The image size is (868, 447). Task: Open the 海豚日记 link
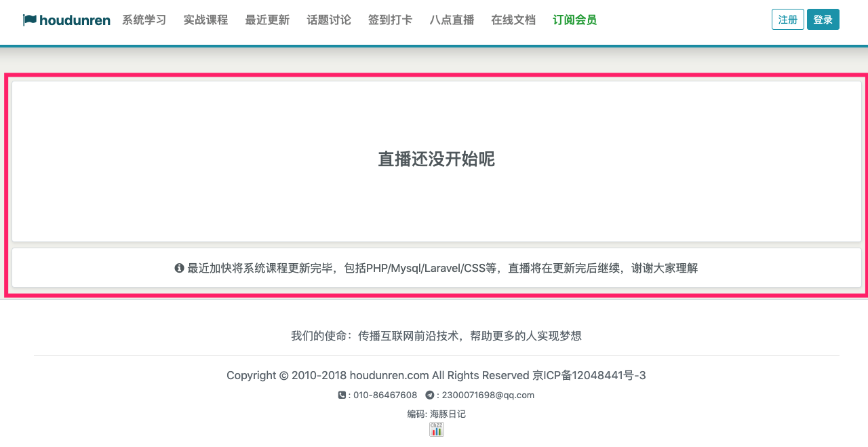[x=448, y=414]
